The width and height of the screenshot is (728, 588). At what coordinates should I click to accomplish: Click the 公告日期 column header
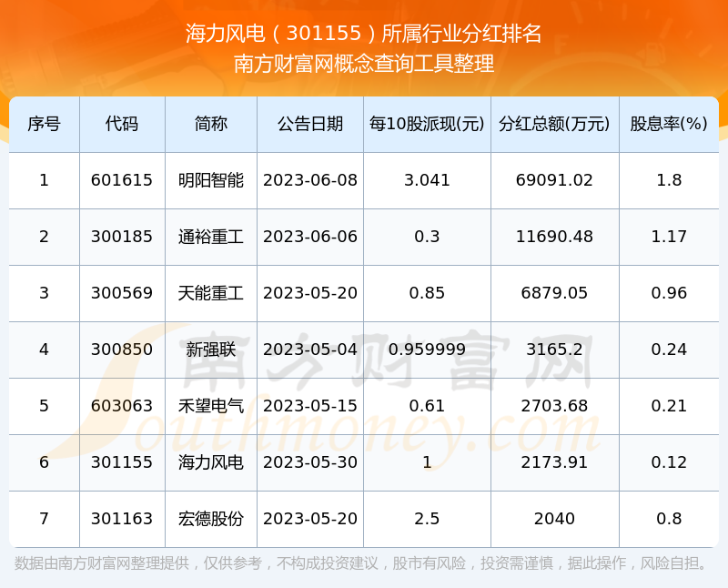[310, 124]
